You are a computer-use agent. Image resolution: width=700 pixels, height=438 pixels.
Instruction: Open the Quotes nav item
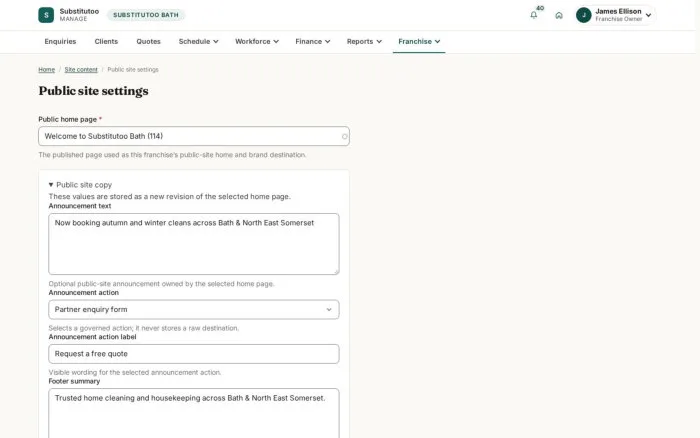[x=148, y=42]
